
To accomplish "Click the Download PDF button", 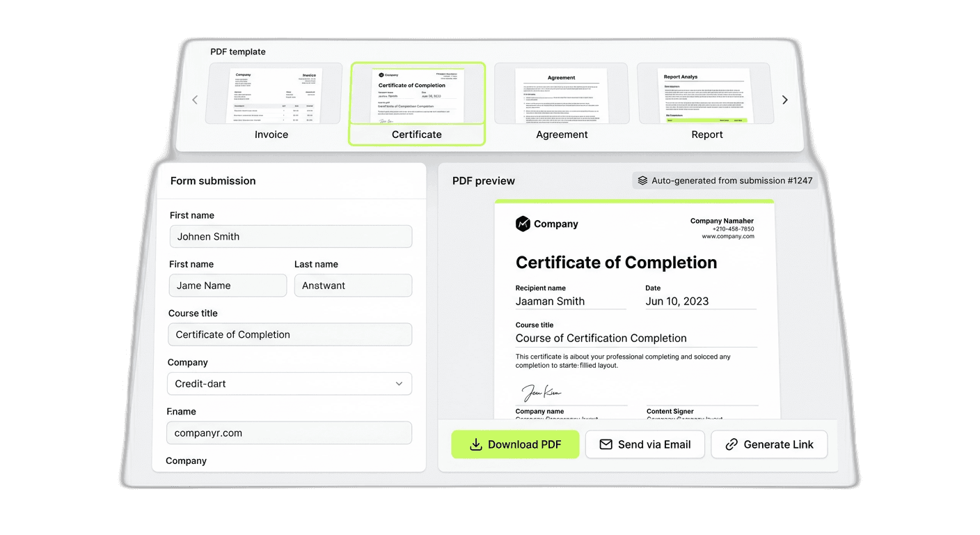I will [x=515, y=444].
